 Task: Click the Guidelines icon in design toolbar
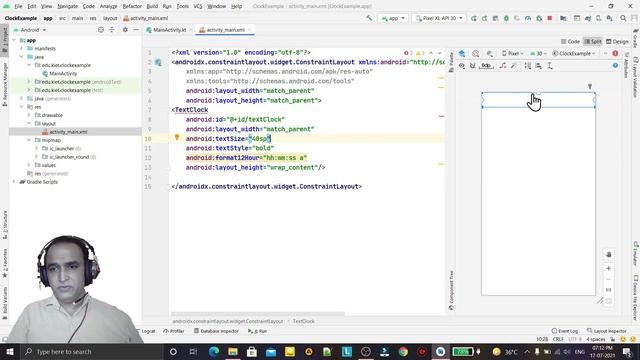(550, 66)
